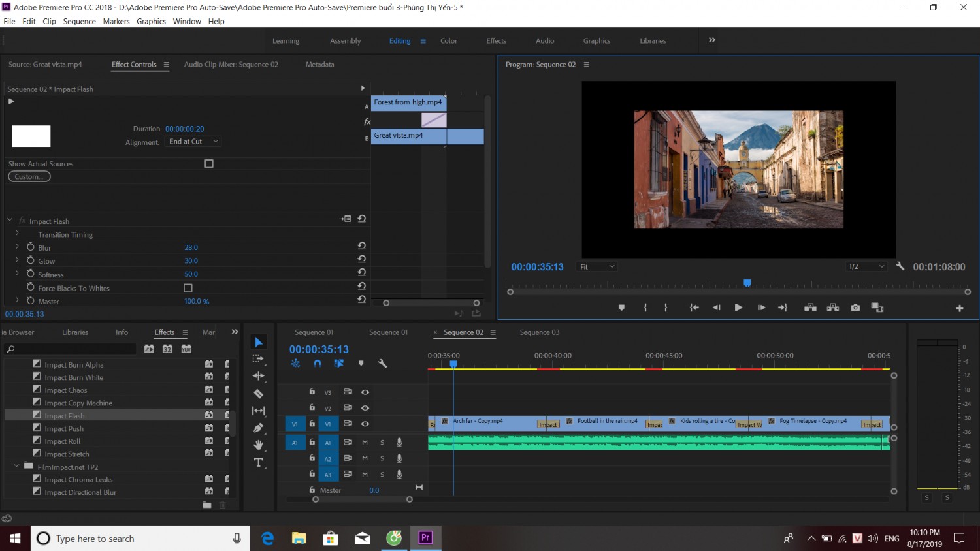Collapse the FilmImpact.net TP2 folder

[17, 466]
